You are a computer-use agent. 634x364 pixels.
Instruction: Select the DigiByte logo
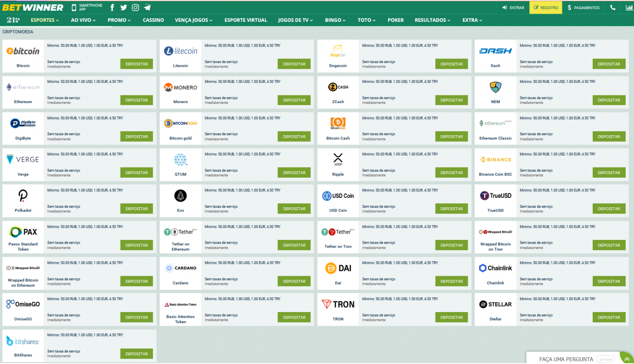pyautogui.click(x=23, y=123)
